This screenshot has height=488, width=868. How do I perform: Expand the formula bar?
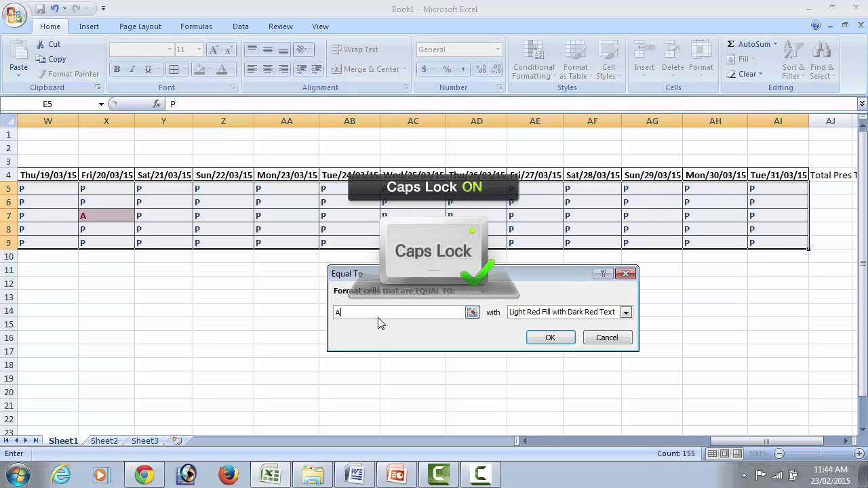[862, 104]
